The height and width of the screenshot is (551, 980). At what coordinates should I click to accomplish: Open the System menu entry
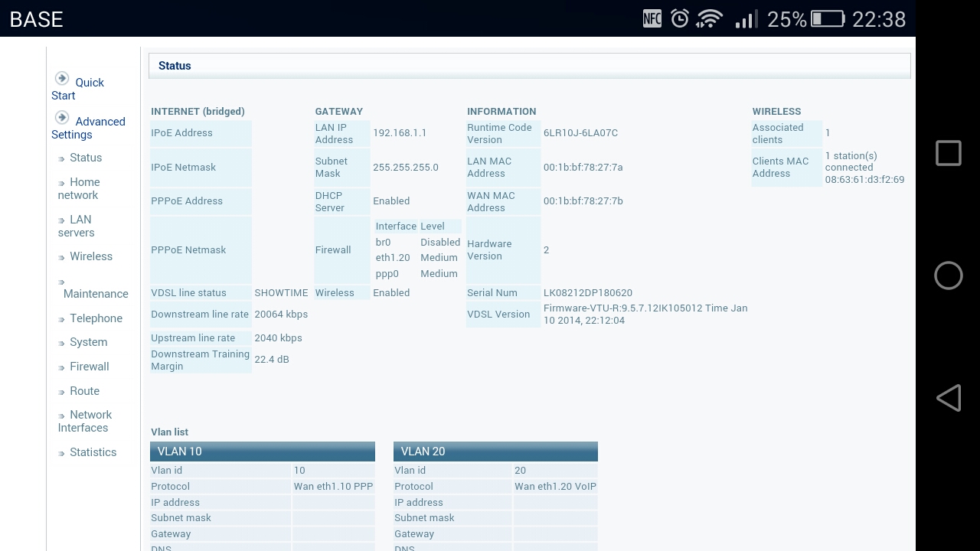point(88,342)
